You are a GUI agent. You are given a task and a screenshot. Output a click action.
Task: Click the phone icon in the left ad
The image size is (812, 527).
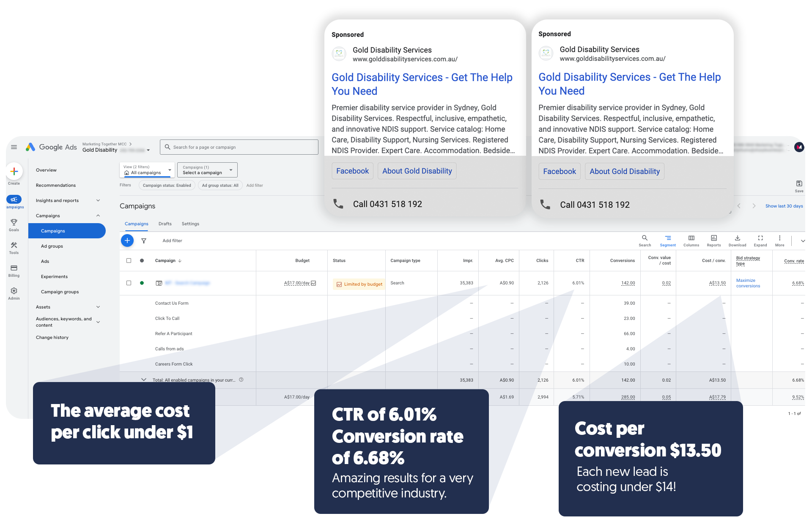338,204
